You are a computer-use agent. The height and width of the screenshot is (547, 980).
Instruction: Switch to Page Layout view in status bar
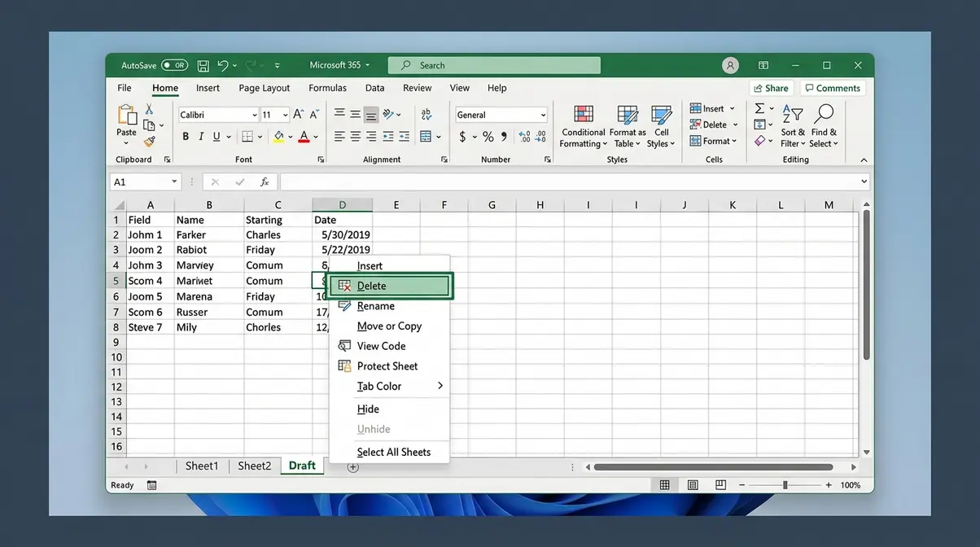tap(693, 485)
